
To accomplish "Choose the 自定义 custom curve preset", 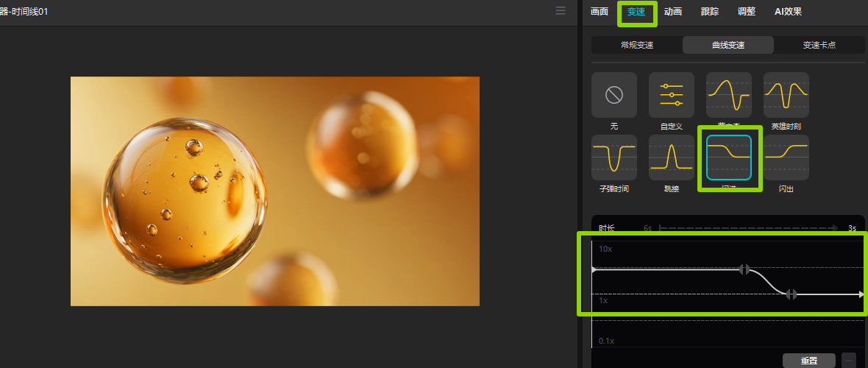I will click(x=671, y=95).
